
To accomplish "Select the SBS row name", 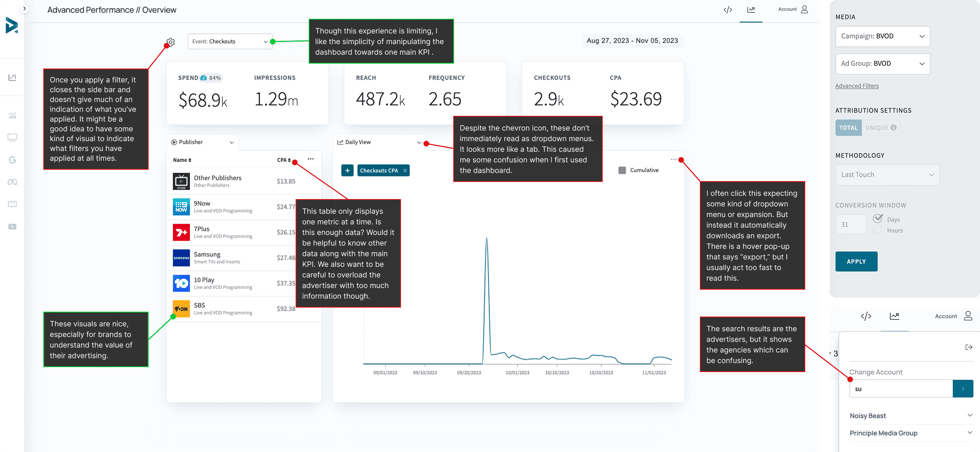I will 200,306.
